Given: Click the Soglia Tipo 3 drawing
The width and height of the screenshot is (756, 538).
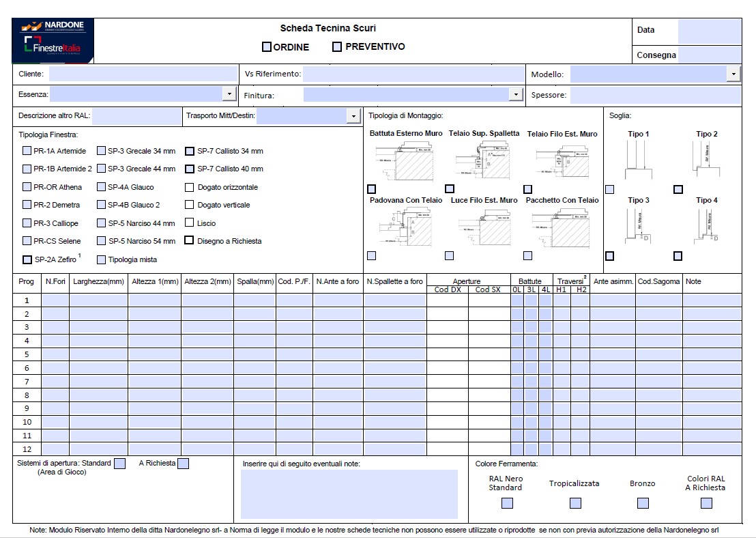Looking at the screenshot, I should pos(639,225).
